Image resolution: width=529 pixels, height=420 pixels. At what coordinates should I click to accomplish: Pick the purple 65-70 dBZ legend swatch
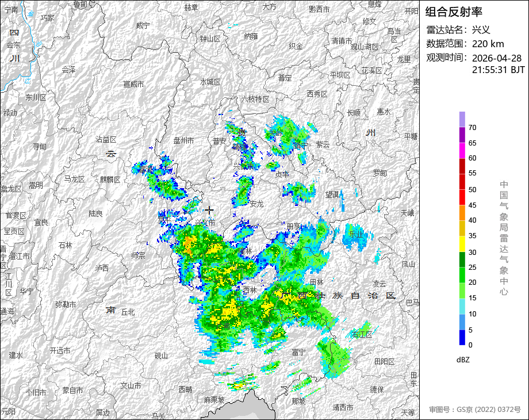coord(462,135)
